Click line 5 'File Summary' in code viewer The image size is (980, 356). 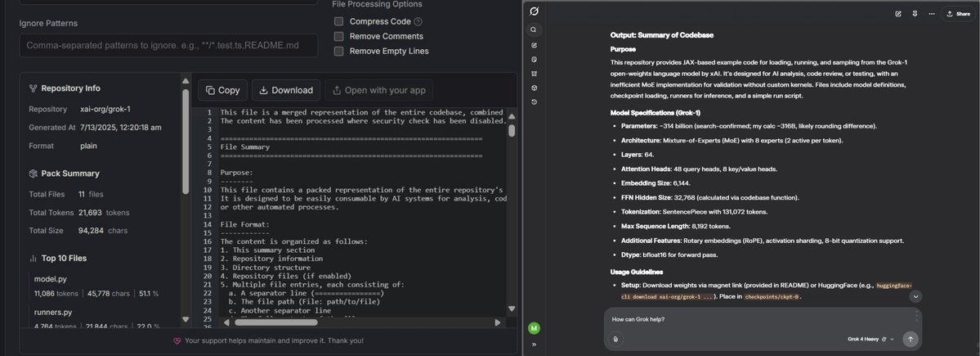[245, 147]
